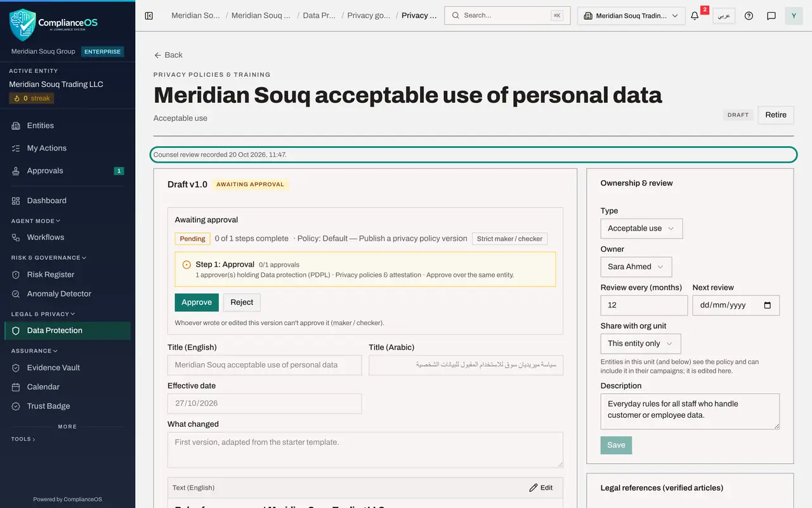812x508 pixels.
Task: Click the Privacy go... breadcrumb
Action: (x=369, y=15)
